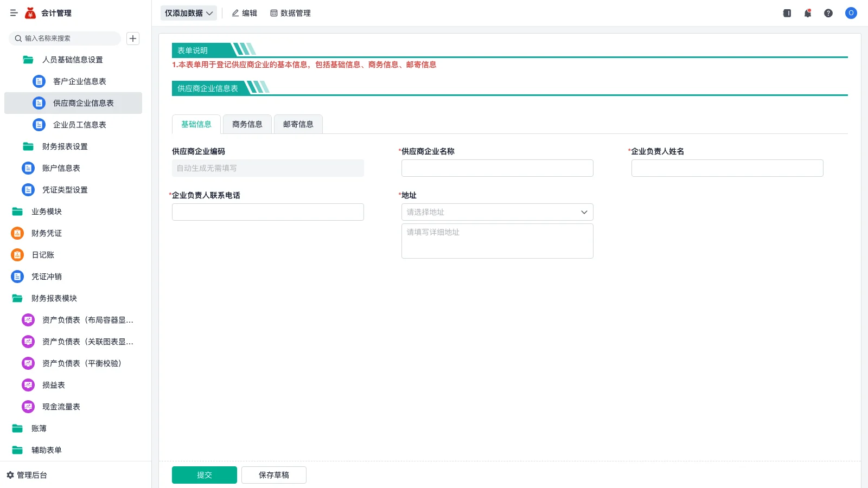
Task: Switch to the 邮寄信息 tab
Action: (298, 124)
